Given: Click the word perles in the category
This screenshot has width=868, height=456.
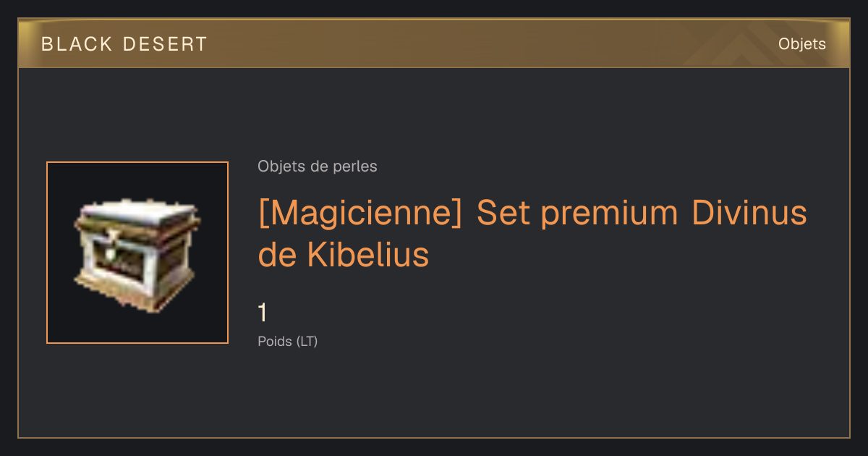Looking at the screenshot, I should pos(355,166).
